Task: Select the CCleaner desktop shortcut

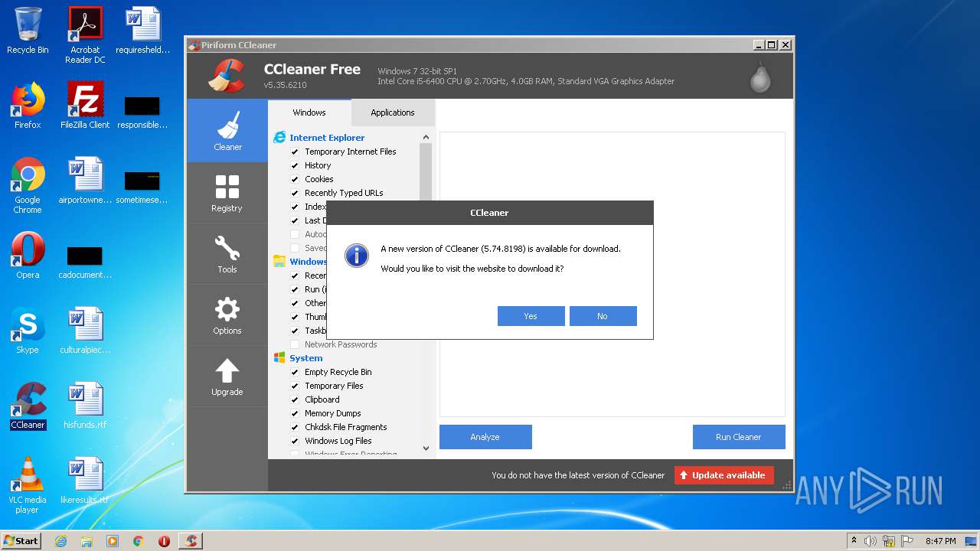Action: click(x=28, y=406)
